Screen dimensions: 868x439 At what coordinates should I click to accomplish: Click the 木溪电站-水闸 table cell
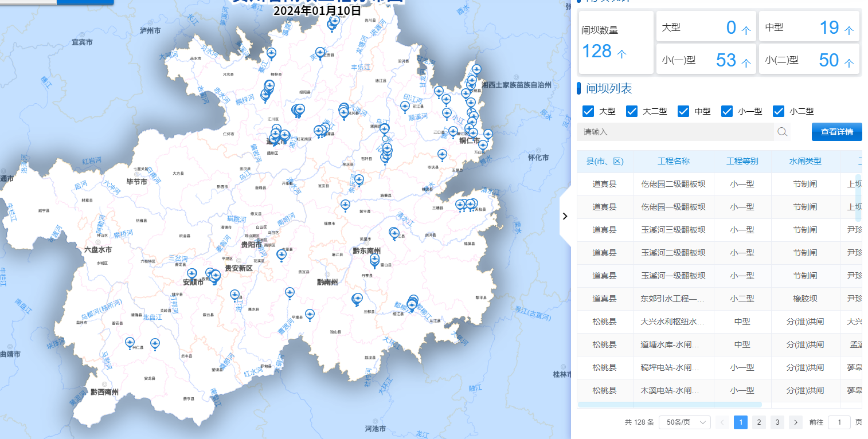pyautogui.click(x=674, y=390)
